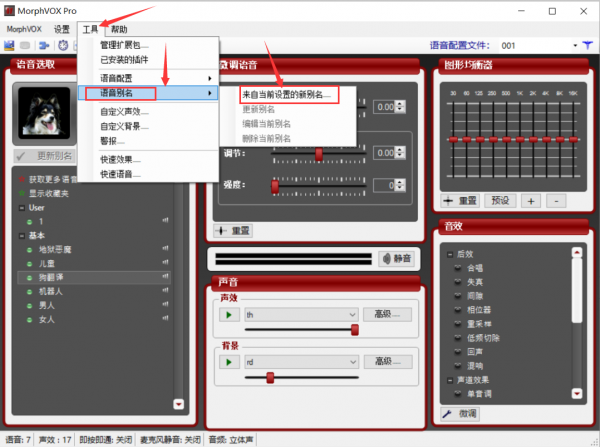
Task: Increase the 调节 value with spinner arrows
Action: 400,150
